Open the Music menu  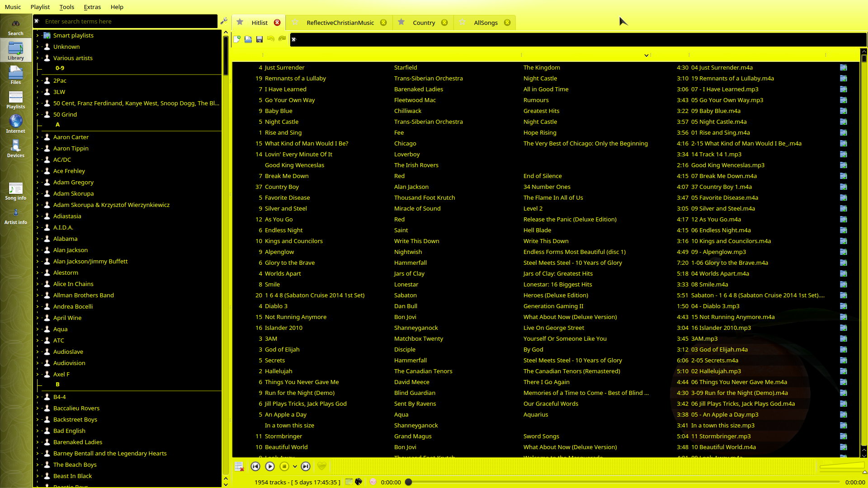point(13,7)
